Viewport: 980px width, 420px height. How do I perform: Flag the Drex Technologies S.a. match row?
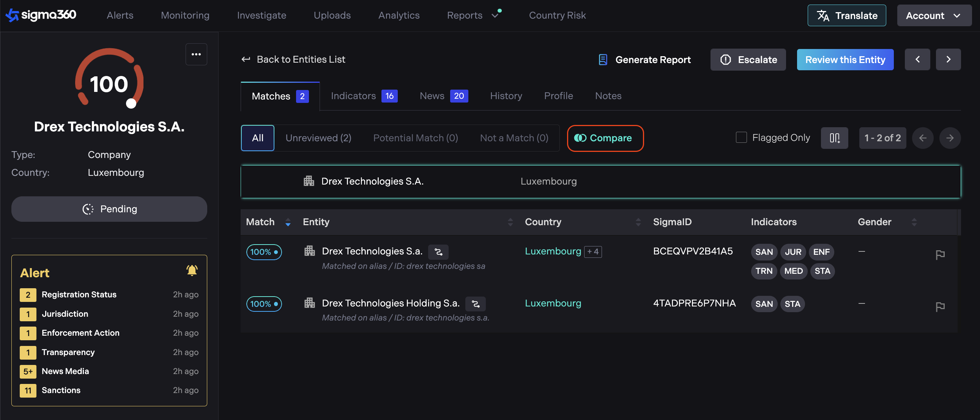[x=940, y=254]
